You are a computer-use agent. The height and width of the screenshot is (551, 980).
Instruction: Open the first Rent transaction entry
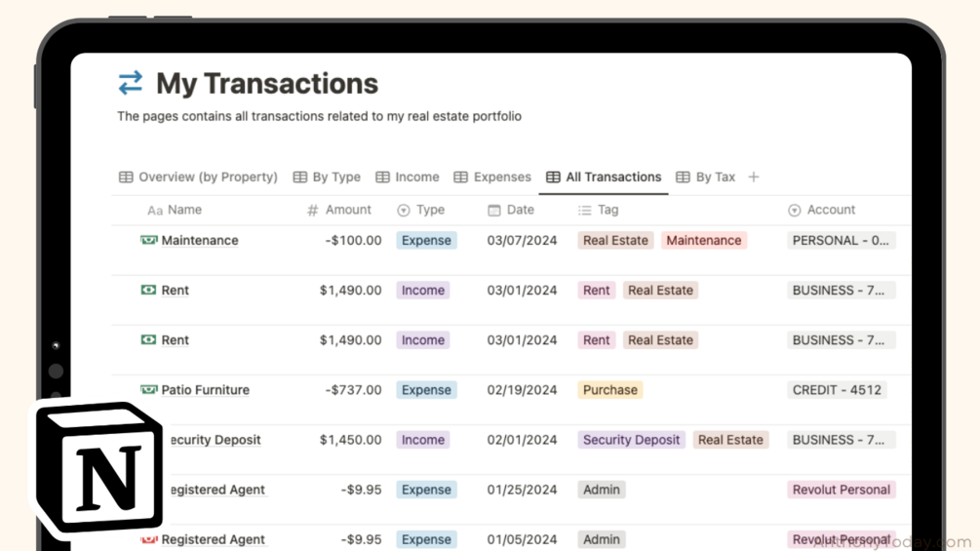(x=176, y=291)
